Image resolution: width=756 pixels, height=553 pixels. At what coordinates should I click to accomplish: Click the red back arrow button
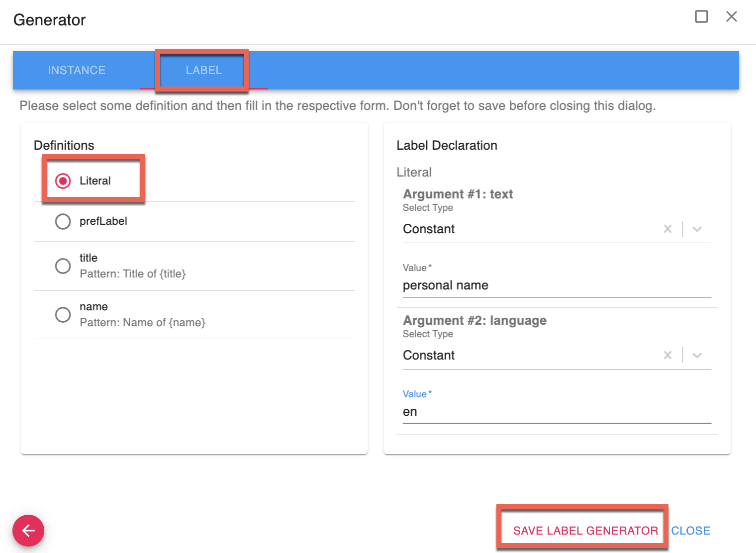tap(28, 531)
